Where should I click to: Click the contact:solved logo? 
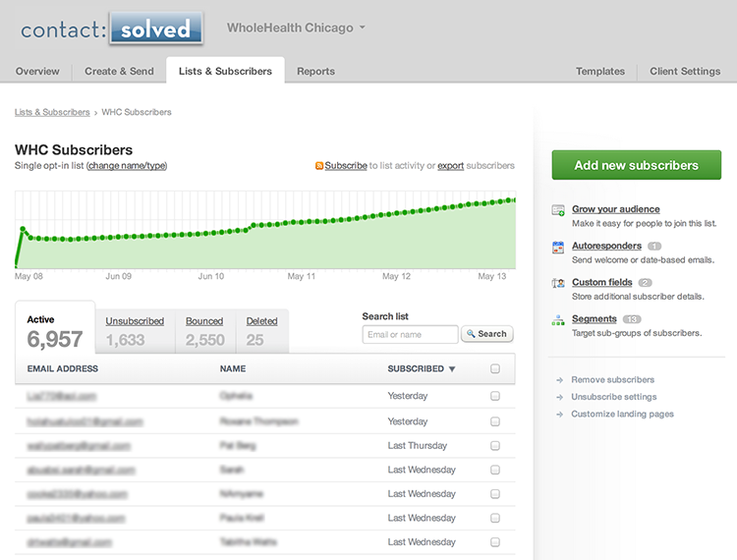(x=112, y=28)
